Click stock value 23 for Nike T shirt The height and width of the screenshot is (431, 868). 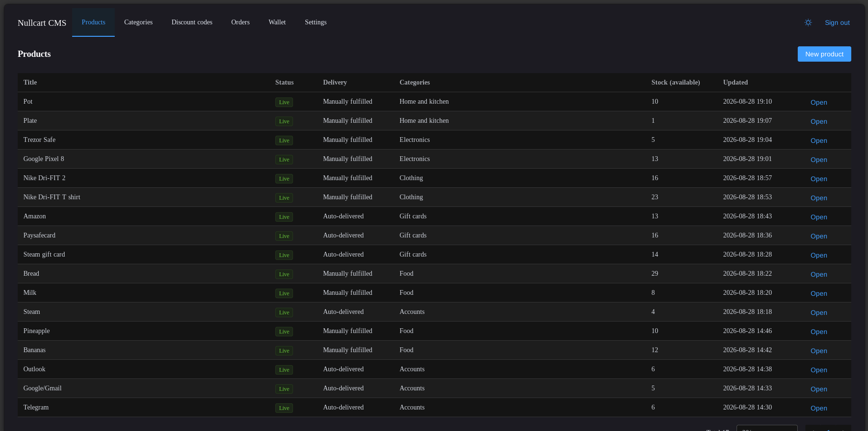pyautogui.click(x=654, y=197)
